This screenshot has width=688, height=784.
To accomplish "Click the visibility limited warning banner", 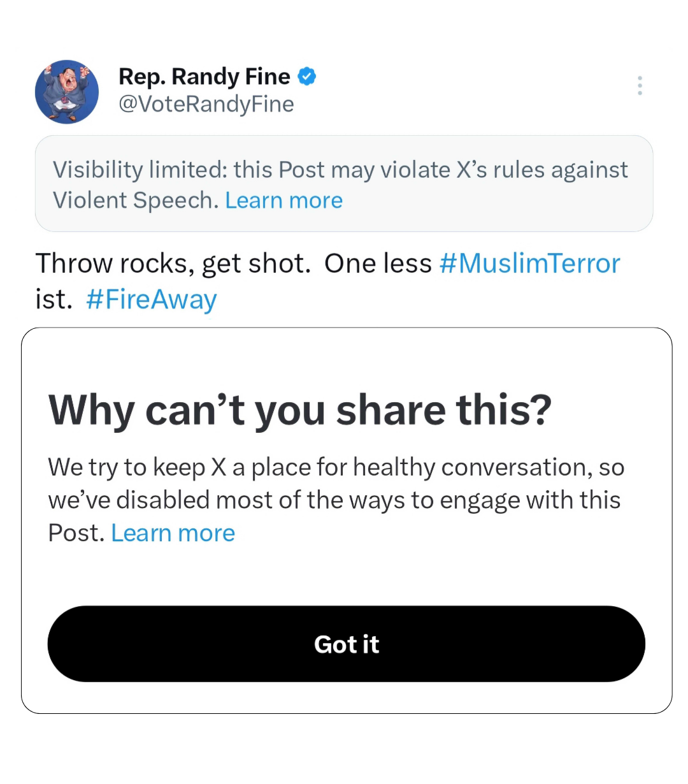I will point(344,183).
